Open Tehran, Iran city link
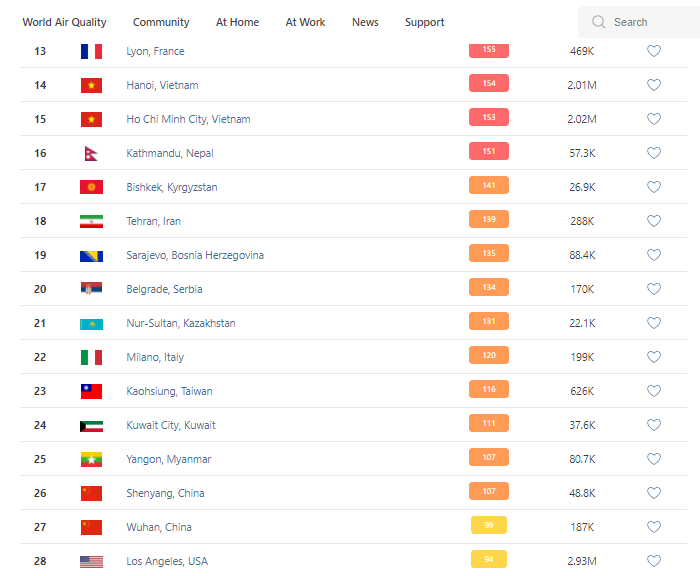The height and width of the screenshot is (576, 700). [x=153, y=221]
